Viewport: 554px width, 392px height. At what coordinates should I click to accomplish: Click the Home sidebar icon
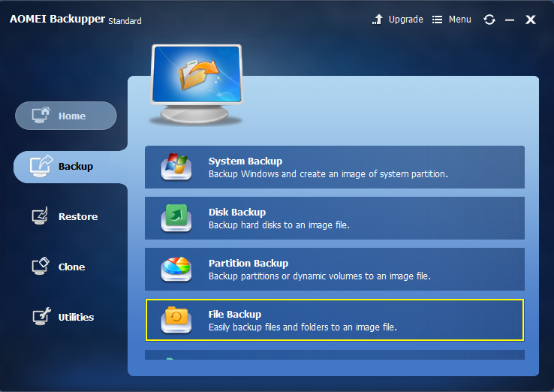(x=41, y=116)
